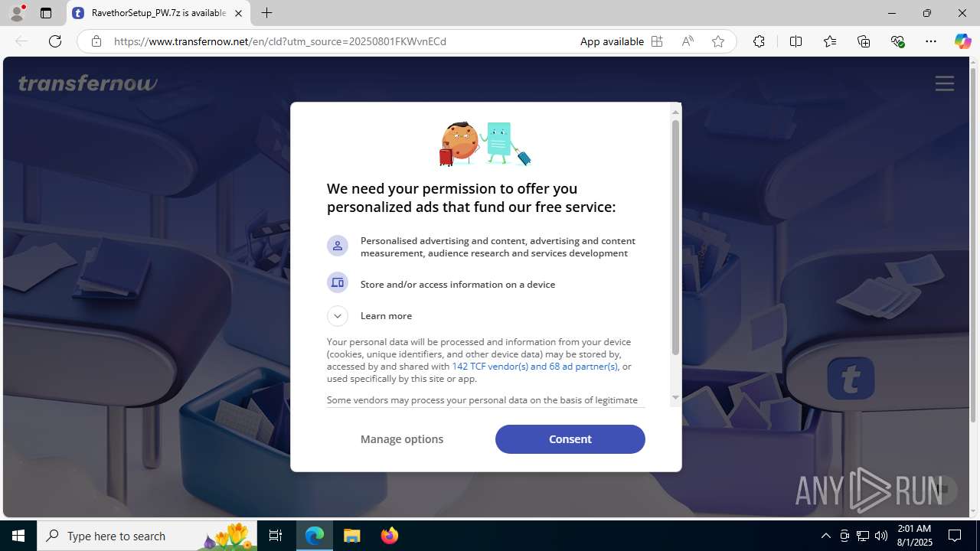
Task: Open Browser essentials heart icon
Action: point(897,41)
